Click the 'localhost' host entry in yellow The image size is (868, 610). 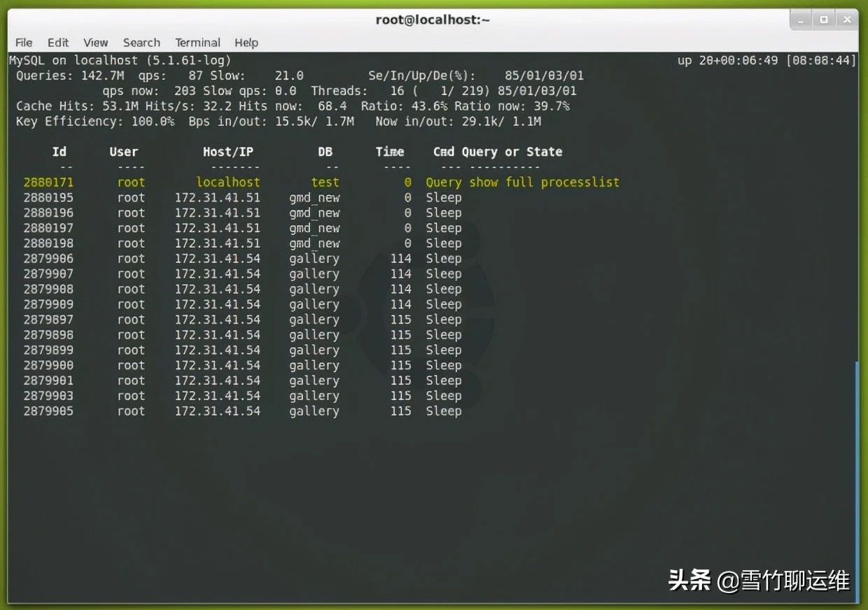tap(227, 183)
